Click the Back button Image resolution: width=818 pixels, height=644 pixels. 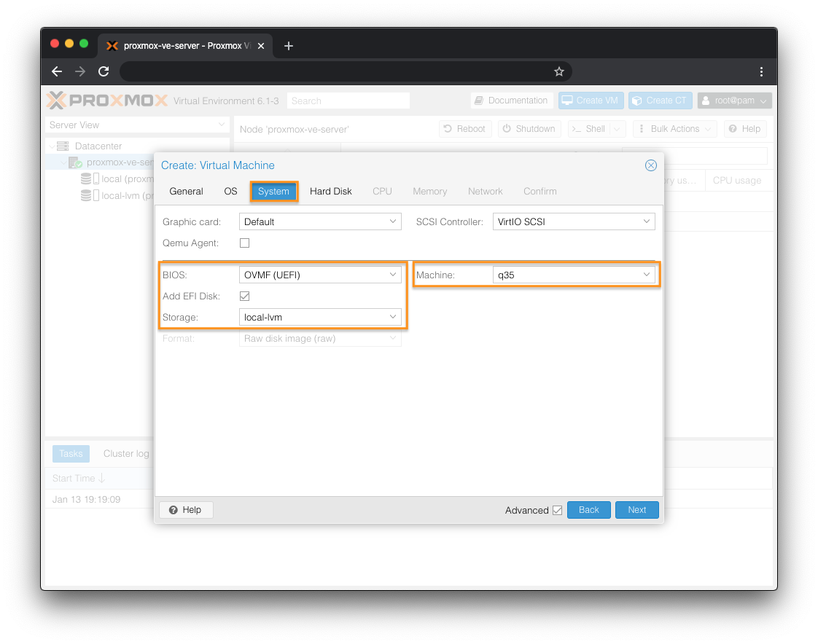[x=588, y=510]
